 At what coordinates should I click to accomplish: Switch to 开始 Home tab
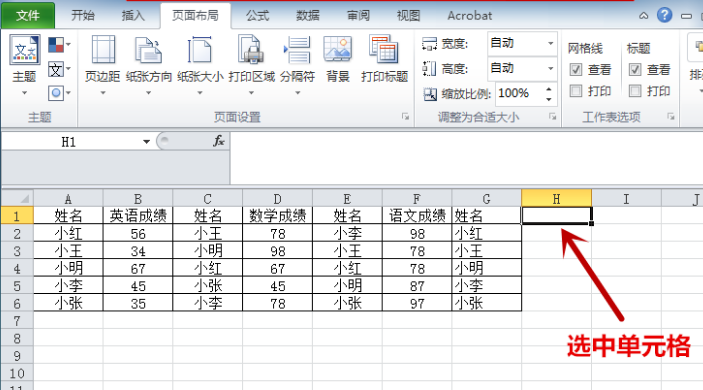[83, 16]
